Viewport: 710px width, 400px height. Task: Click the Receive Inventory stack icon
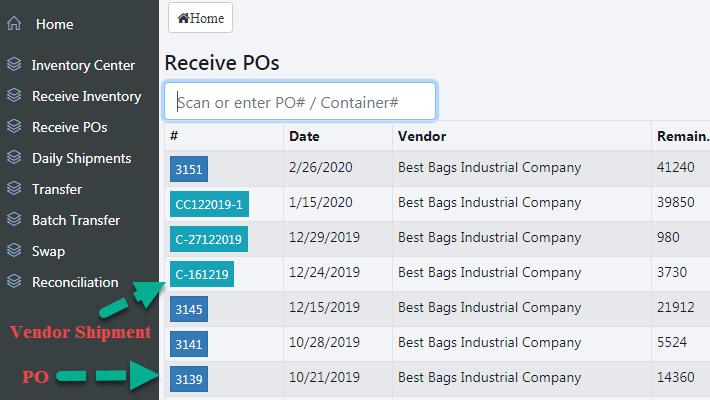tap(14, 96)
